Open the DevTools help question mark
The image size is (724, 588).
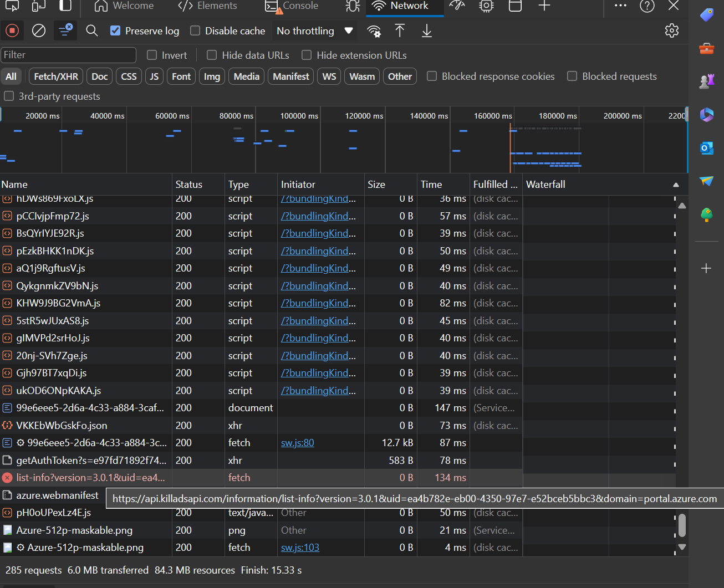click(x=647, y=6)
